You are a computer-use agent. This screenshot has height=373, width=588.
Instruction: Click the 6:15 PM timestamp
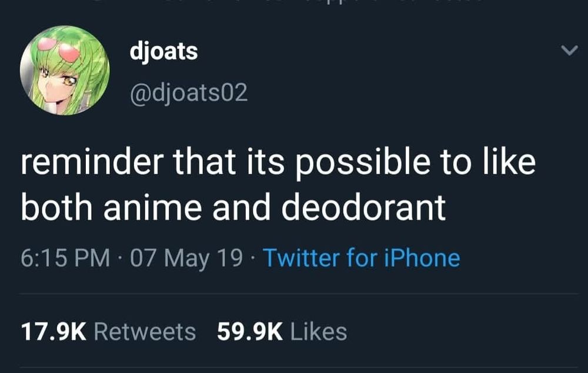coord(65,258)
